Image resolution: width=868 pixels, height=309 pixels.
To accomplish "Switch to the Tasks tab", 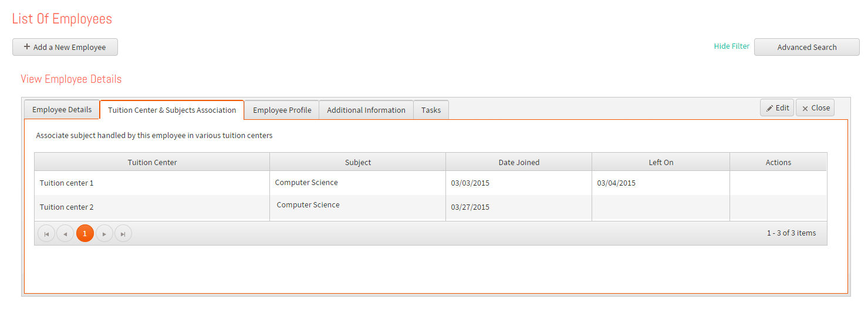I will point(431,110).
